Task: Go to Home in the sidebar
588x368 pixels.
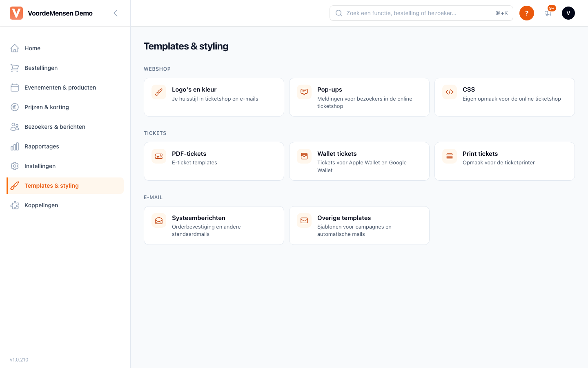Action: coord(65,48)
